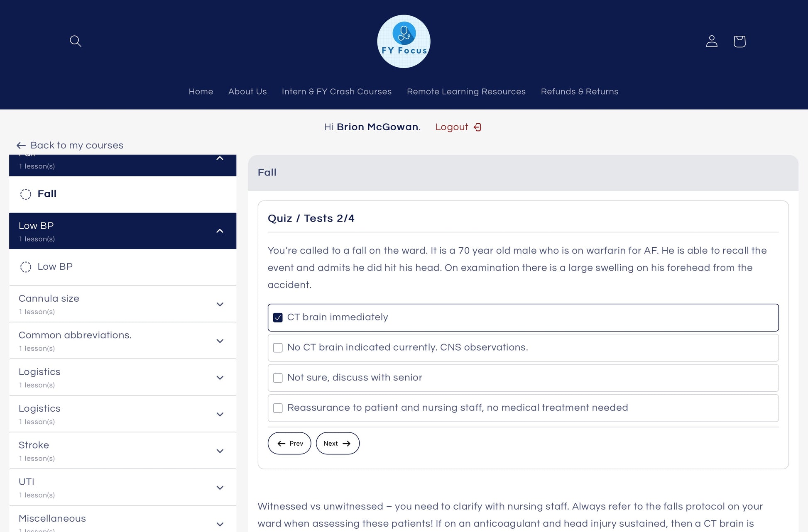Uncheck 'CT brain immediately' checkbox
This screenshot has width=808, height=532.
click(x=278, y=317)
